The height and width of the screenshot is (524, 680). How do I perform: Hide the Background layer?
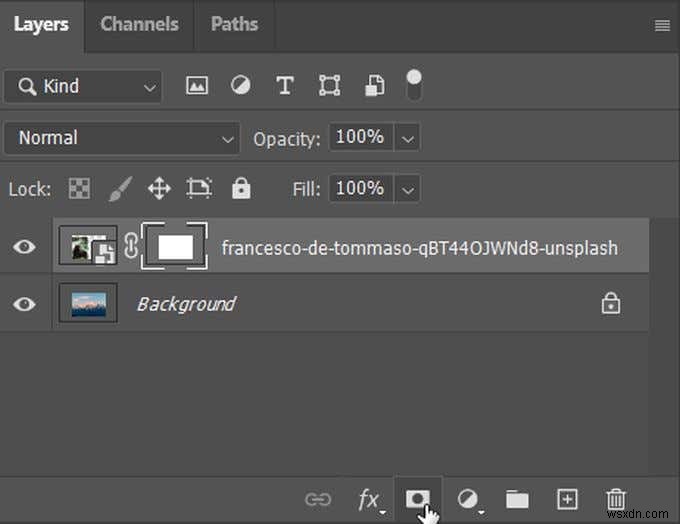pos(24,303)
